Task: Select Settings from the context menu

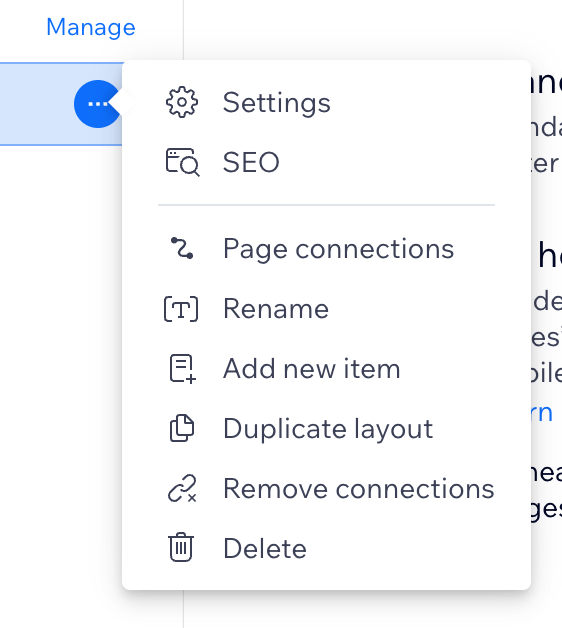Action: pos(326,103)
